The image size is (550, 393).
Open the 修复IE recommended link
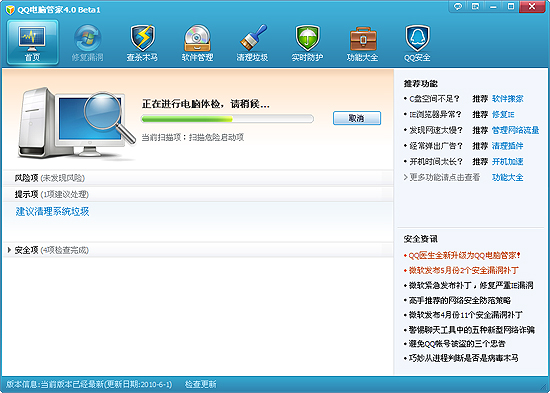click(x=503, y=114)
